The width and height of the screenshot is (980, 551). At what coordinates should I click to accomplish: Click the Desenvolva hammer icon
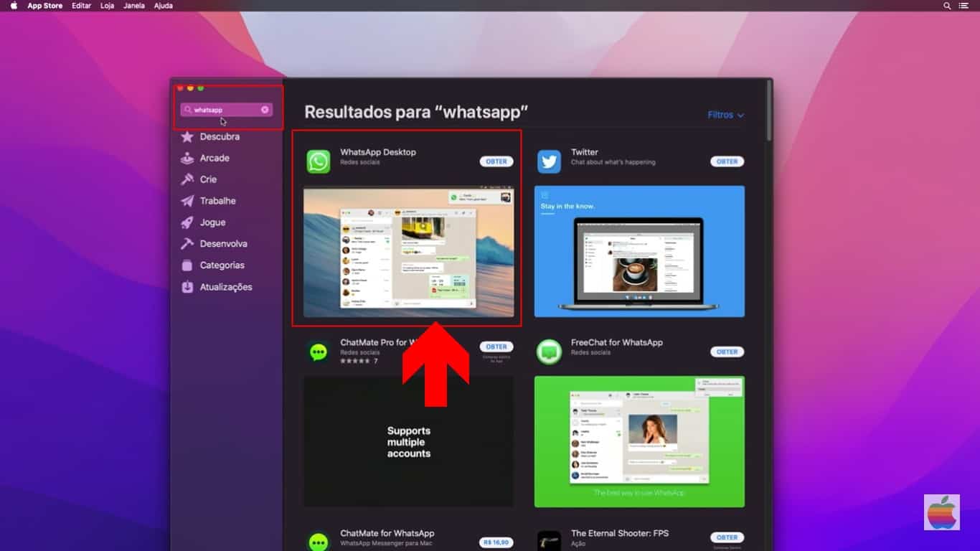coord(187,244)
